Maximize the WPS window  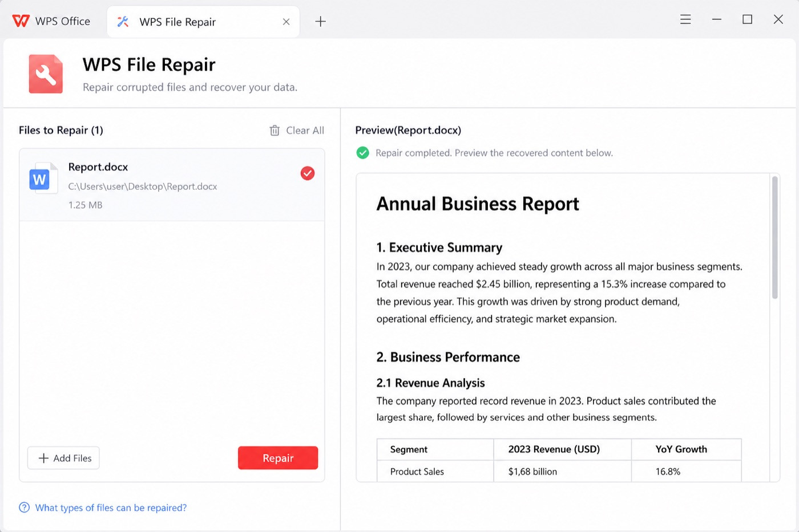[747, 19]
